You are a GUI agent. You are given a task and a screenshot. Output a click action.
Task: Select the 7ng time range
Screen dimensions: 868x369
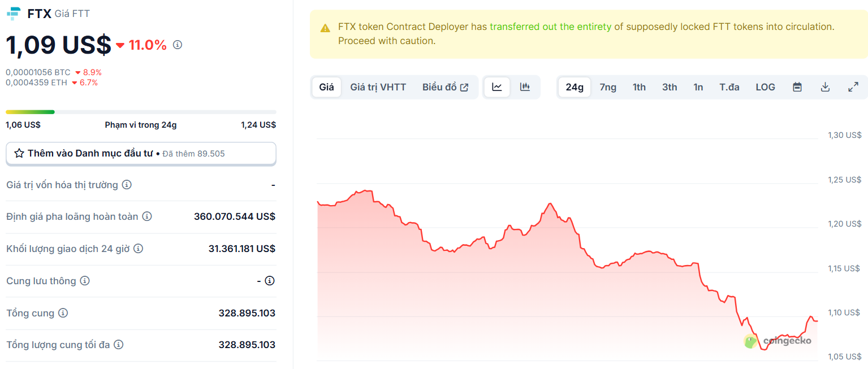[x=608, y=87]
